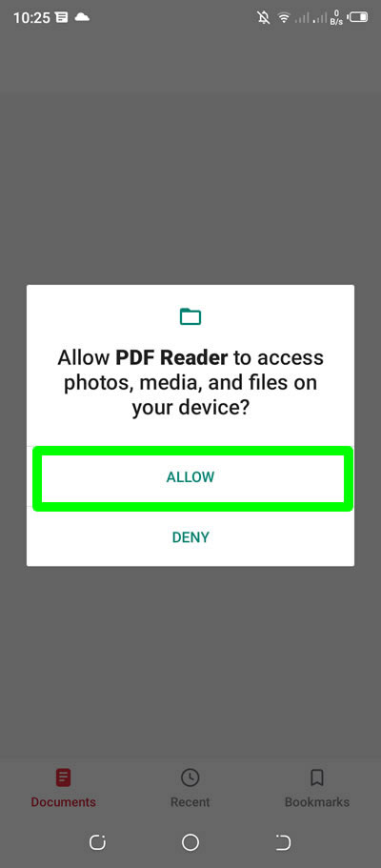This screenshot has width=381, height=868.
Task: Open the Documents tab
Action: tap(63, 787)
